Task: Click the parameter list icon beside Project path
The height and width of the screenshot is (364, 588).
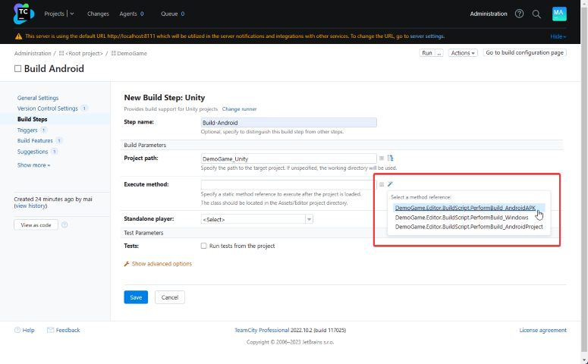Action: click(382, 158)
